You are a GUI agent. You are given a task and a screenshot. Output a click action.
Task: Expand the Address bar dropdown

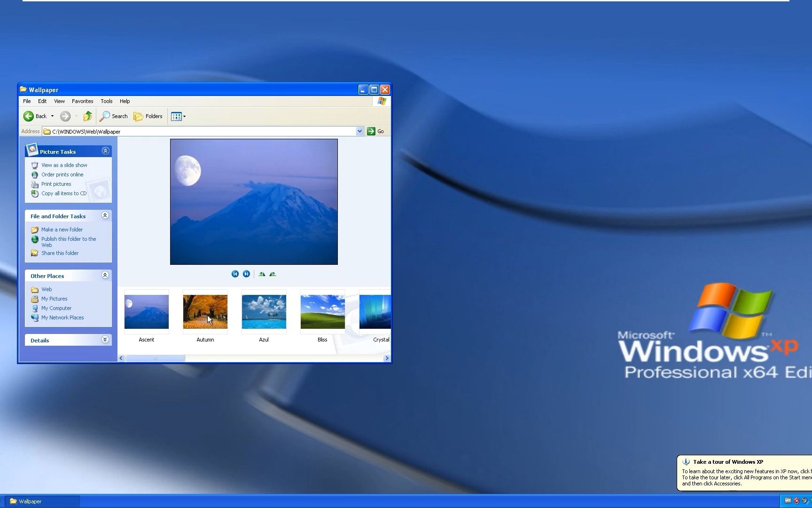359,131
